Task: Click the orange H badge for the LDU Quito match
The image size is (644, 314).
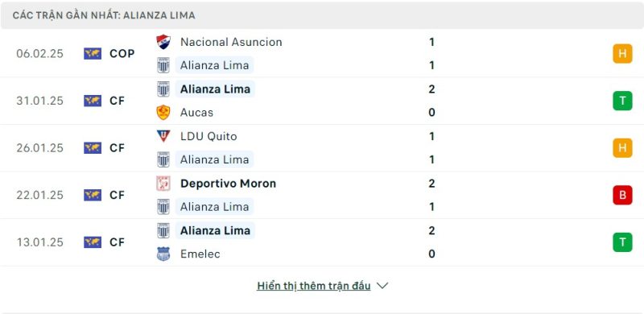Action: (622, 148)
